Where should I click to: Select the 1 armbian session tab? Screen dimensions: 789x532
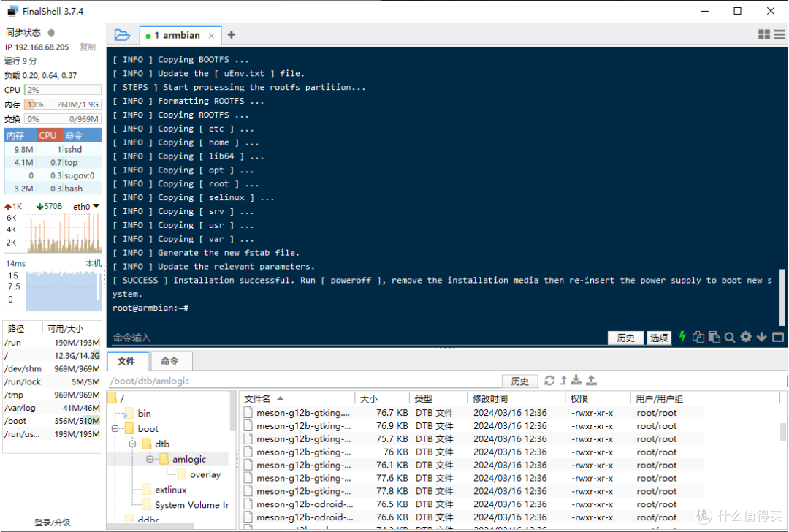pyautogui.click(x=177, y=35)
